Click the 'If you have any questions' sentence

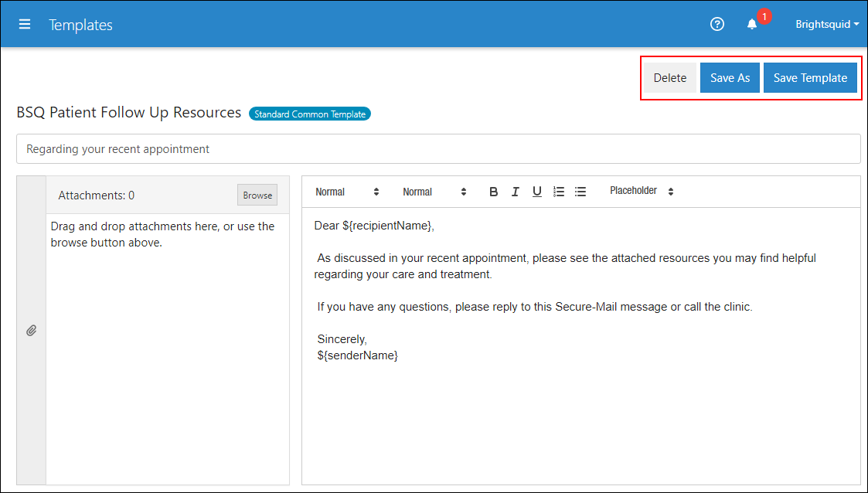pos(535,307)
